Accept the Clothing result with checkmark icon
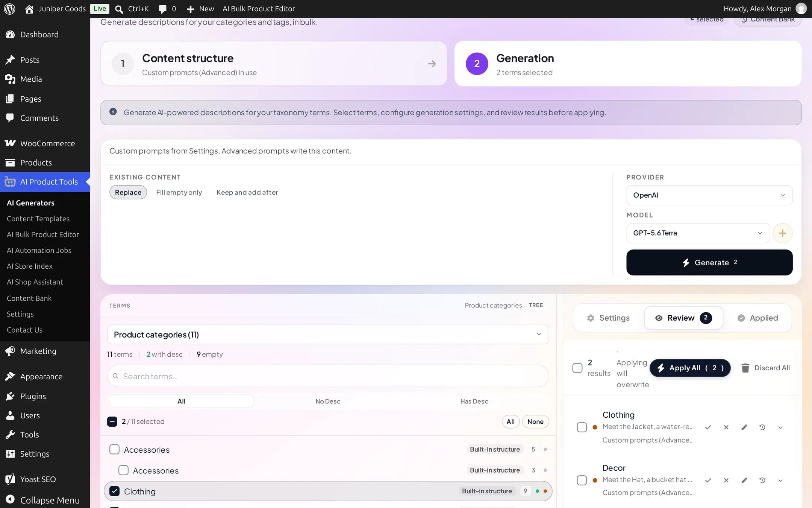The image size is (812, 508). (708, 427)
